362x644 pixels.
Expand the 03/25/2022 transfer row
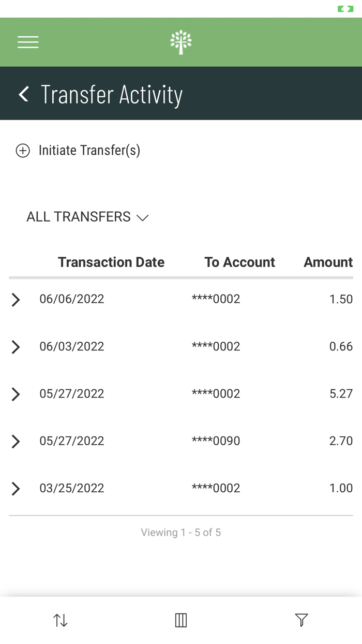click(16, 489)
